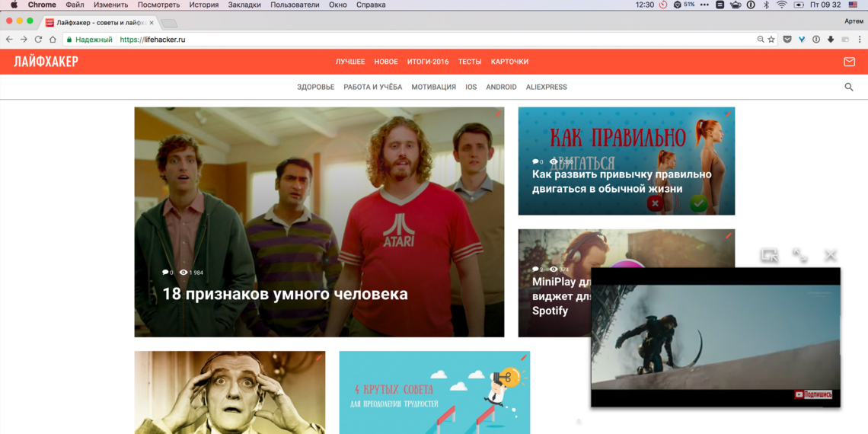The height and width of the screenshot is (434, 868).
Task: Open the Закладки menu
Action: tap(244, 5)
